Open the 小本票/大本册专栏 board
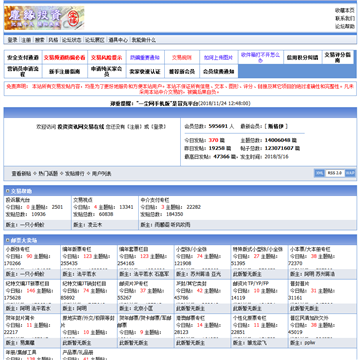Image resolution: width=360 pixels, height=360 pixels. 310,249
